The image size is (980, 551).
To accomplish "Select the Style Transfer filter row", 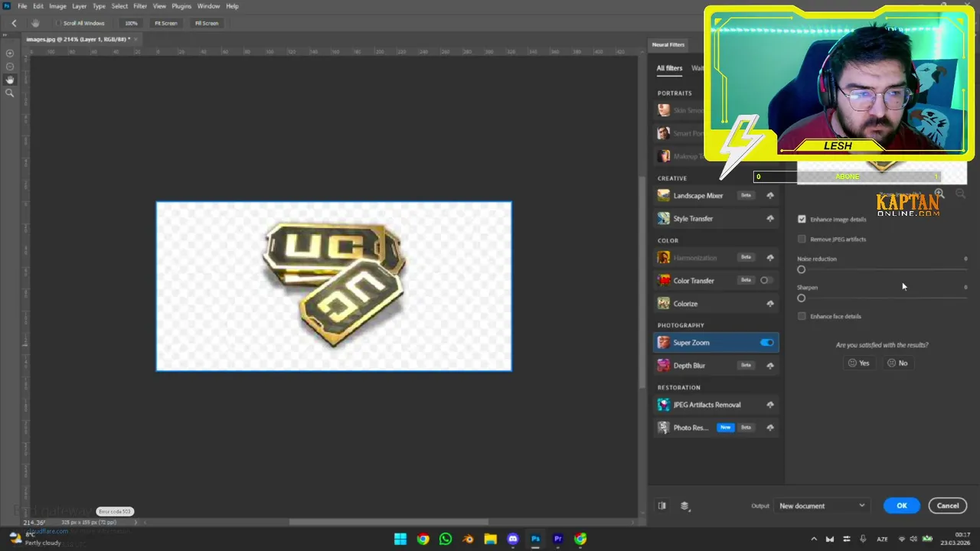I will click(x=716, y=219).
